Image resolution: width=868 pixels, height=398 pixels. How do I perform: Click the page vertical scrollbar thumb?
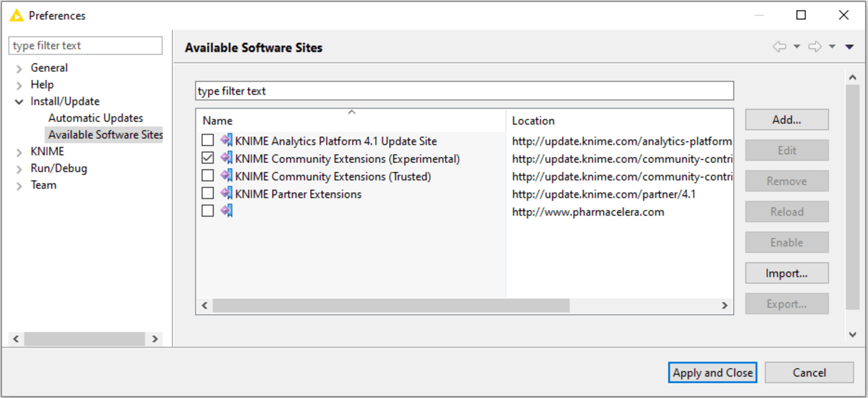tap(852, 197)
